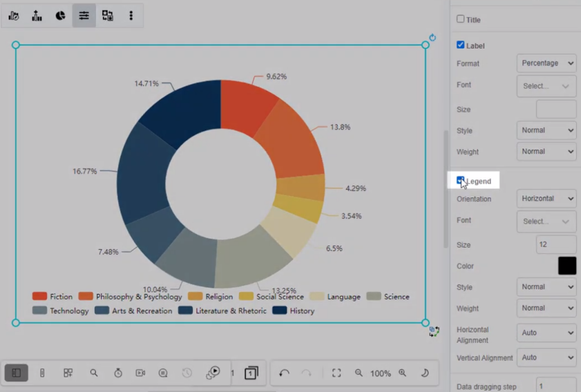581x392 pixels.
Task: Select the pie chart icon in the top toolbar
Action: click(x=60, y=15)
